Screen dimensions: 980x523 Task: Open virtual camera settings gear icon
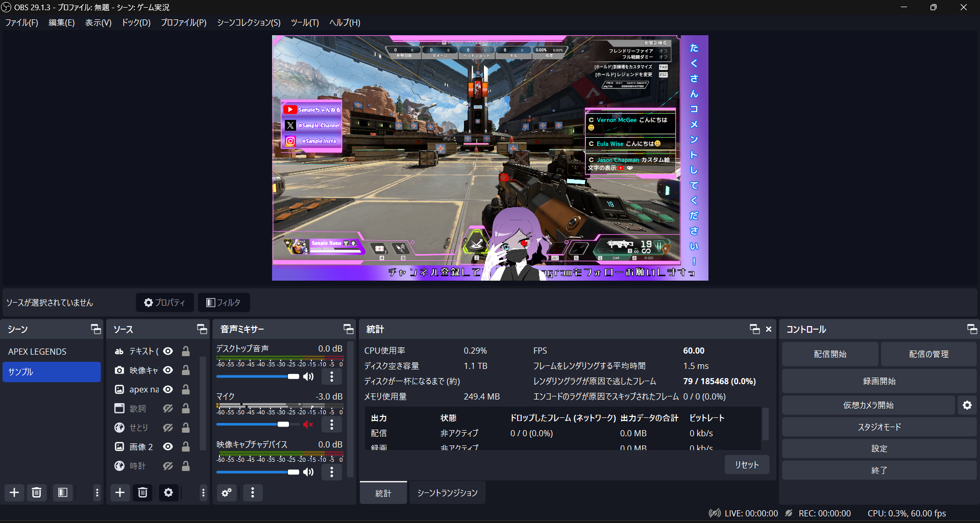click(967, 405)
